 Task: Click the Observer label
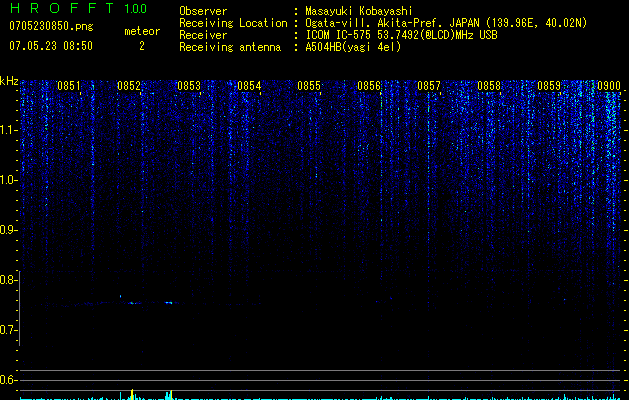[203, 11]
